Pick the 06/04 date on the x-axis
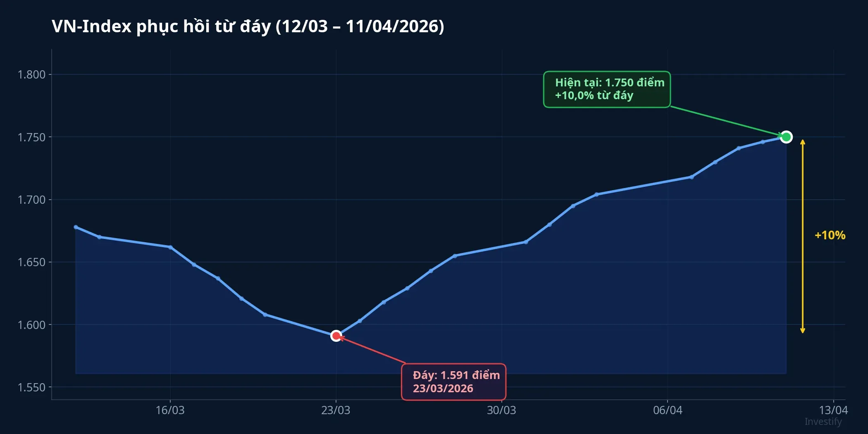The image size is (868, 434). pyautogui.click(x=668, y=410)
